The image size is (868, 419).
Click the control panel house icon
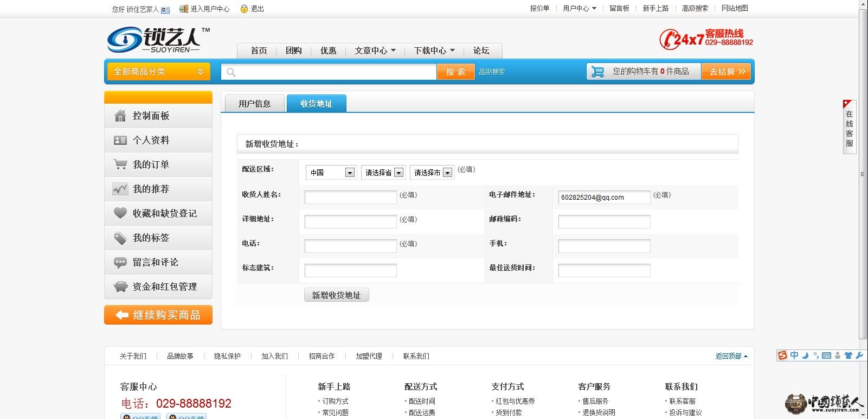[120, 116]
